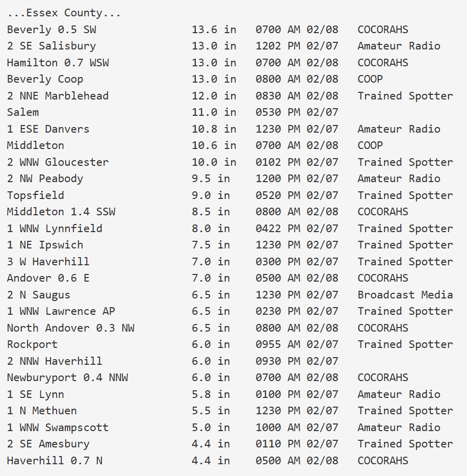
Task: Click the 1 ESE Danvers entry
Action: (x=48, y=129)
